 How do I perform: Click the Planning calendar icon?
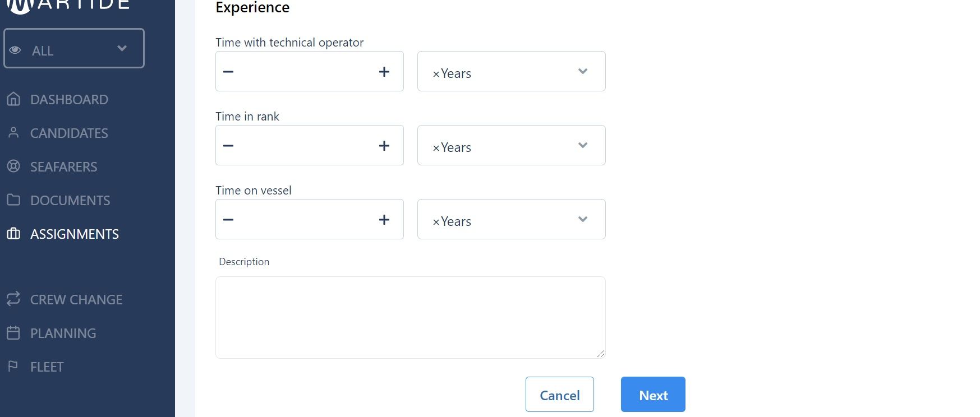[13, 333]
